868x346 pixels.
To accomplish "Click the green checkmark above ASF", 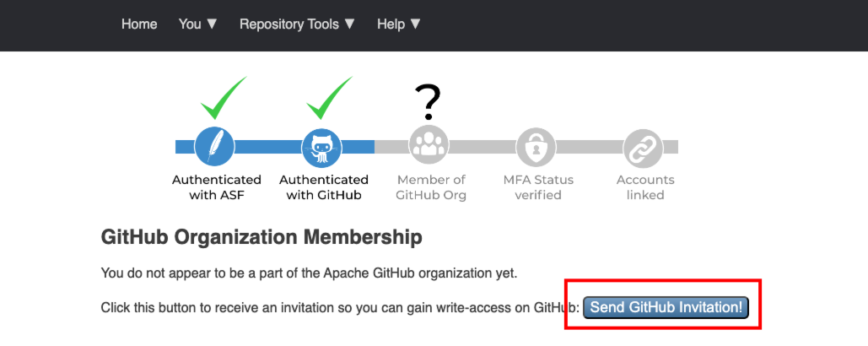I will pos(223,98).
